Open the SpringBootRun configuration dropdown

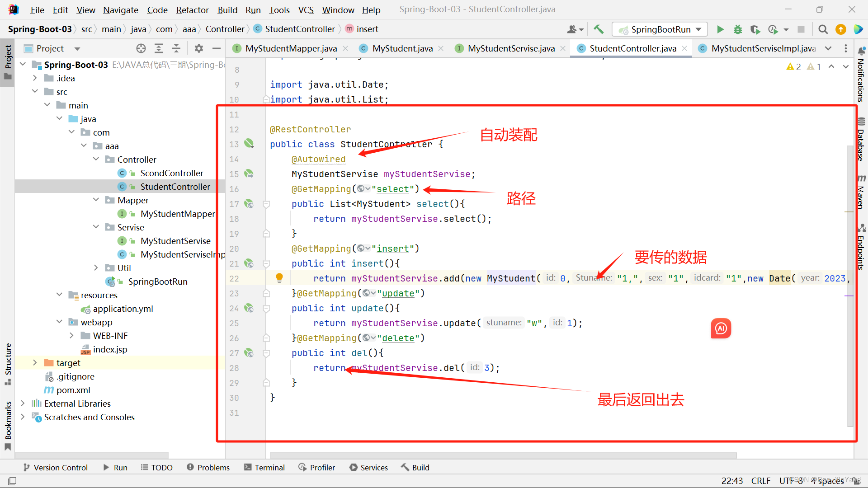660,29
